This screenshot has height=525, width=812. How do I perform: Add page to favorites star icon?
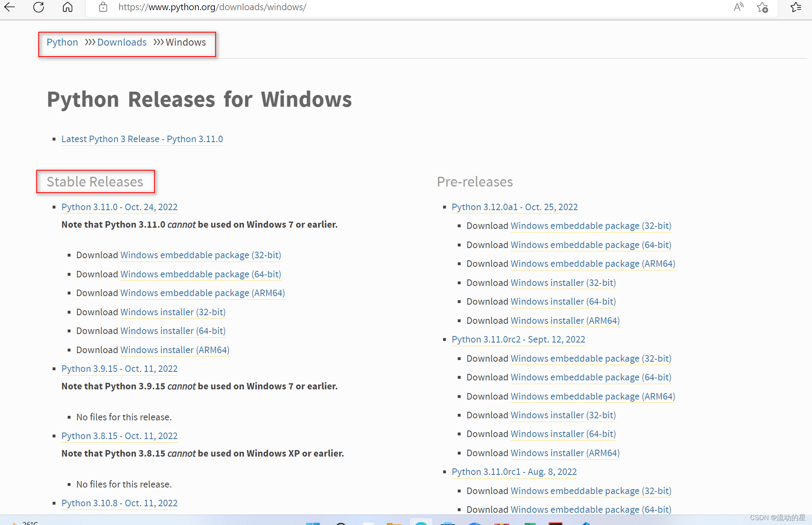pos(762,7)
